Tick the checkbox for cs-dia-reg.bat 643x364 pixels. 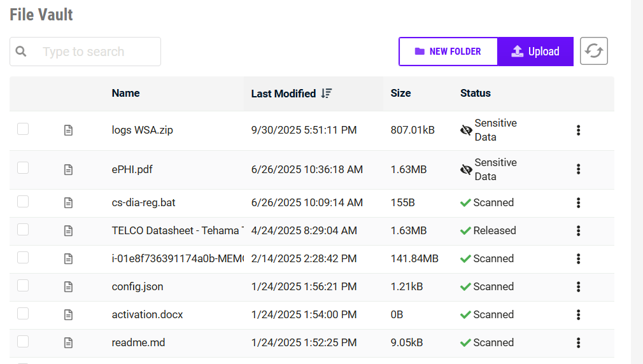[x=23, y=202]
